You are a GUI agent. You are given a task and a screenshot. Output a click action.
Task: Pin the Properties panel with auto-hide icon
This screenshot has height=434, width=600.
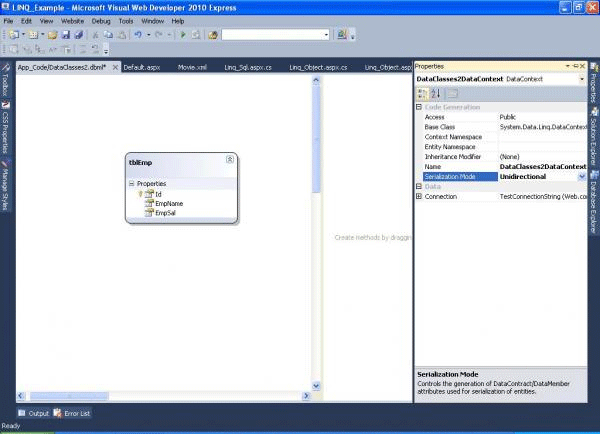click(x=575, y=66)
